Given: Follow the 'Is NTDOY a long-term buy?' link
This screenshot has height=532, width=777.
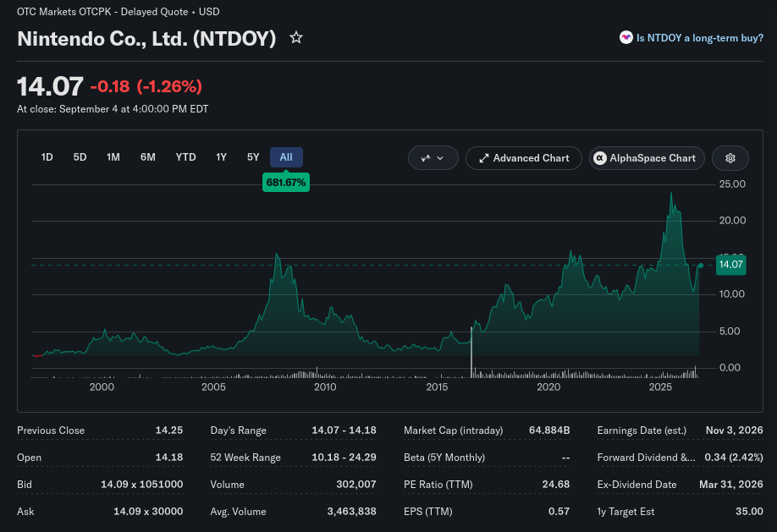Looking at the screenshot, I should coord(699,38).
